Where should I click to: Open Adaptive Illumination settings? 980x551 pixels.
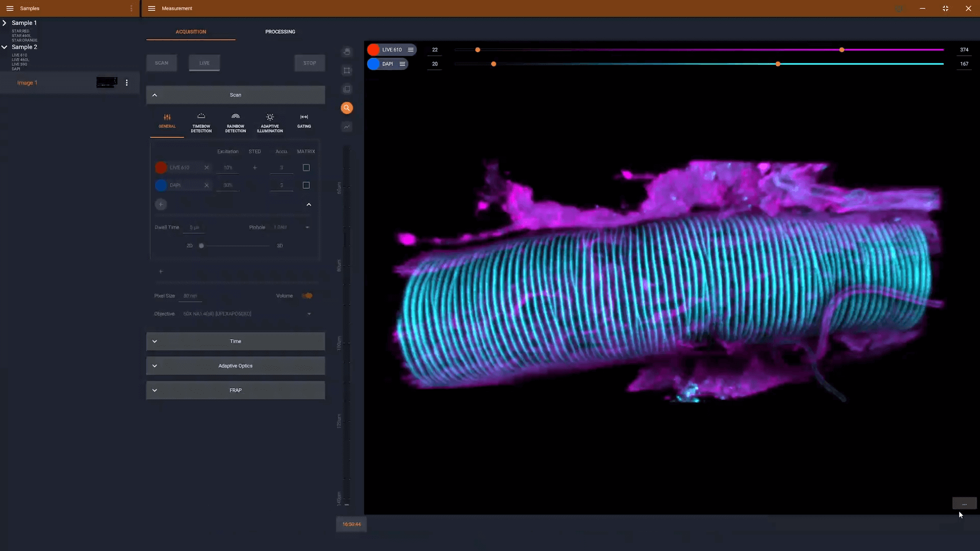pos(269,122)
